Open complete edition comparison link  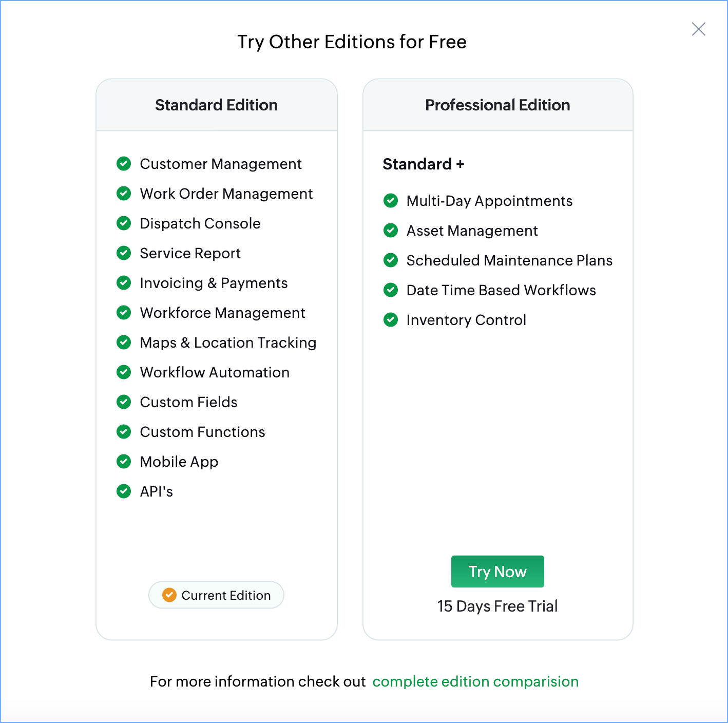click(475, 681)
